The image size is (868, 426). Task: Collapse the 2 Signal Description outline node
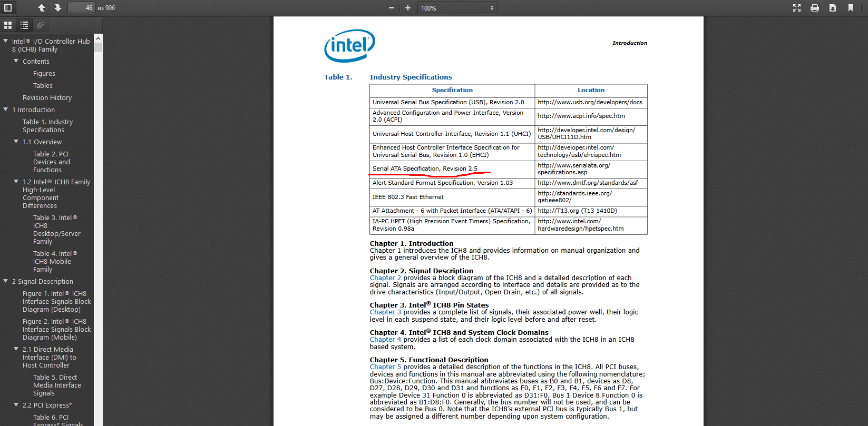pos(5,281)
